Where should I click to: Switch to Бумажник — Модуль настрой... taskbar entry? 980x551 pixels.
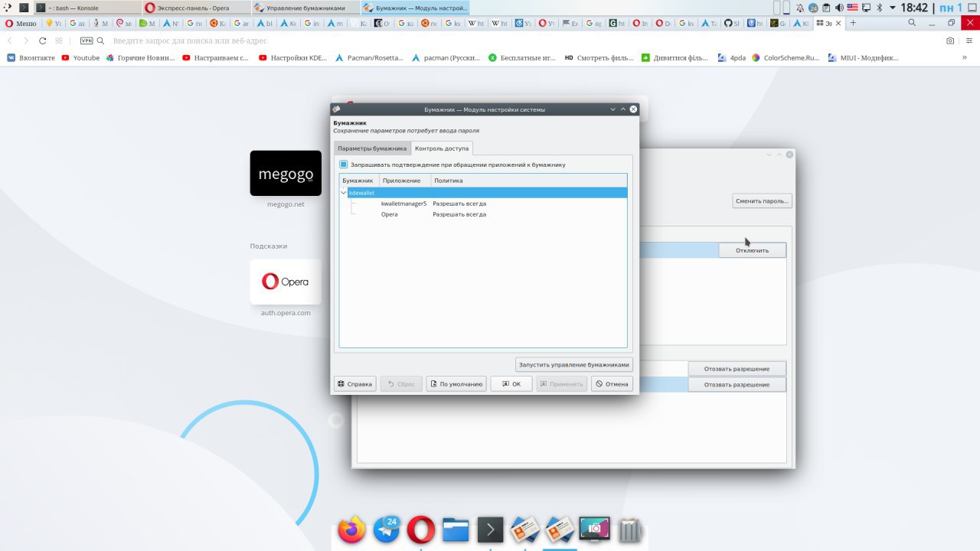[414, 8]
